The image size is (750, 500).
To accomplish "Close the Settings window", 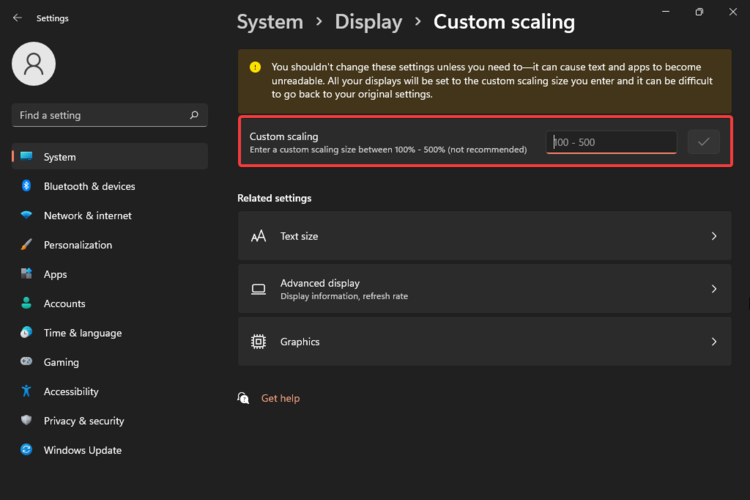I will point(733,11).
